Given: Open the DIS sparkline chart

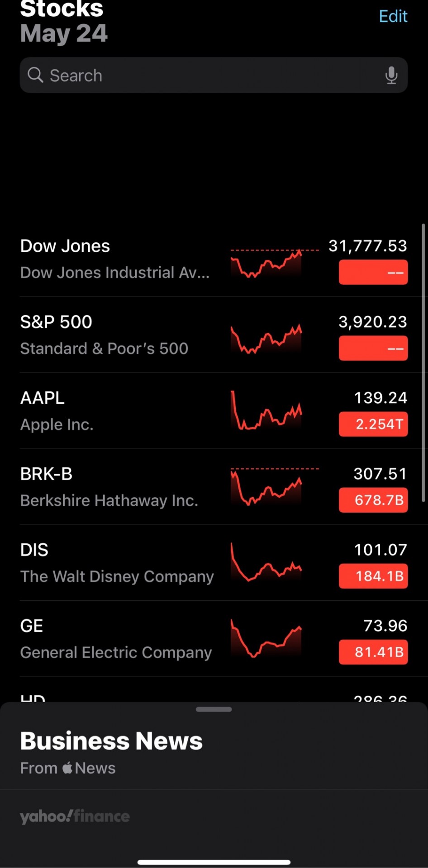Looking at the screenshot, I should point(266,562).
